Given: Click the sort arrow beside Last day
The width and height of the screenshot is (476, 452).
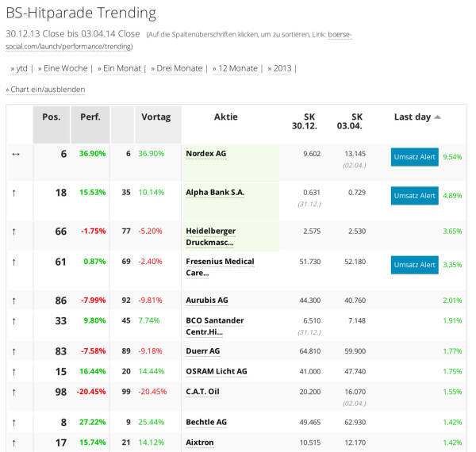Looking at the screenshot, I should [x=437, y=117].
